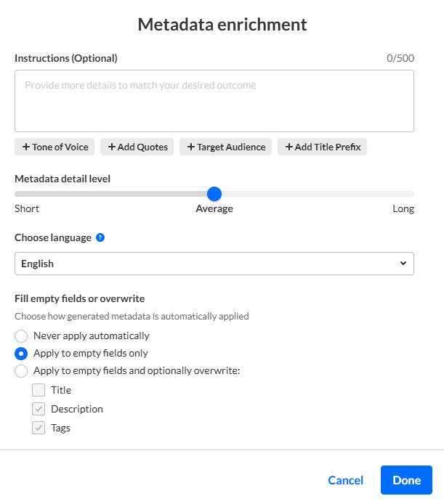Viewport: 444px width, 504px height.
Task: Check the Title checkbox
Action: 39,390
